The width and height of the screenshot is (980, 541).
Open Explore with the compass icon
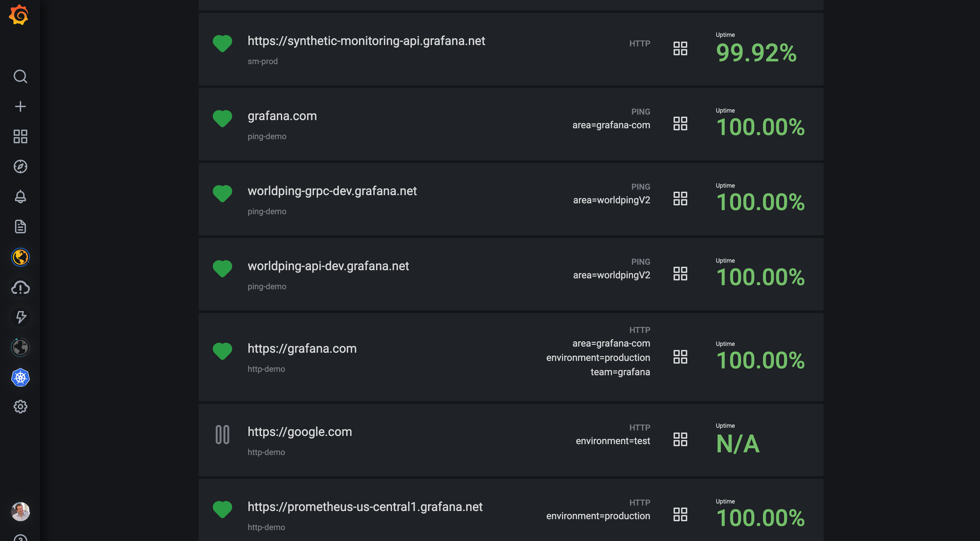(x=20, y=166)
